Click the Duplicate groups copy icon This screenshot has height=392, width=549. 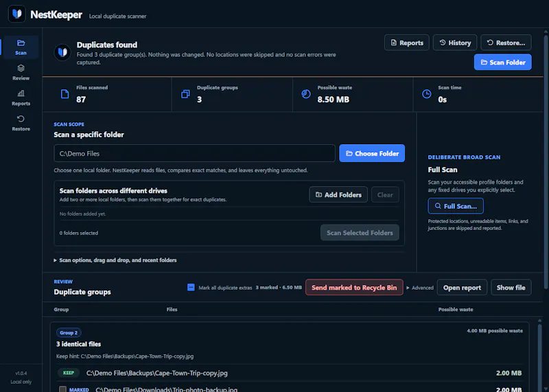[185, 94]
